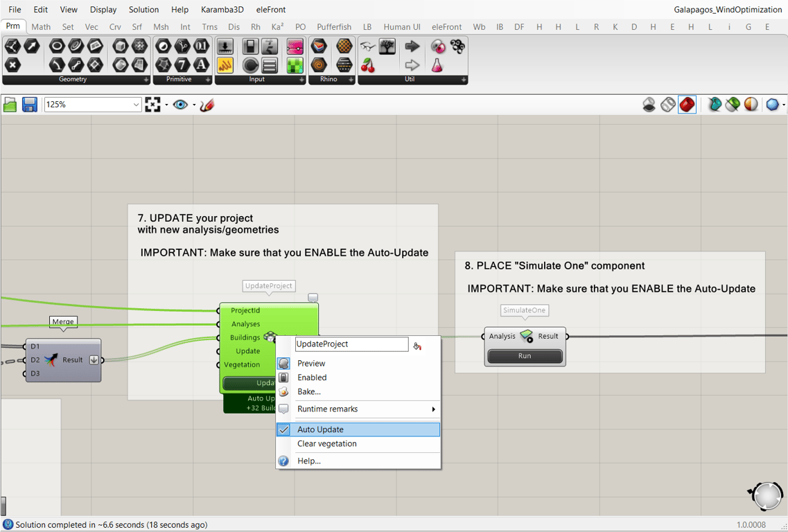Select the Control Knob input icon

pyautogui.click(x=250, y=65)
